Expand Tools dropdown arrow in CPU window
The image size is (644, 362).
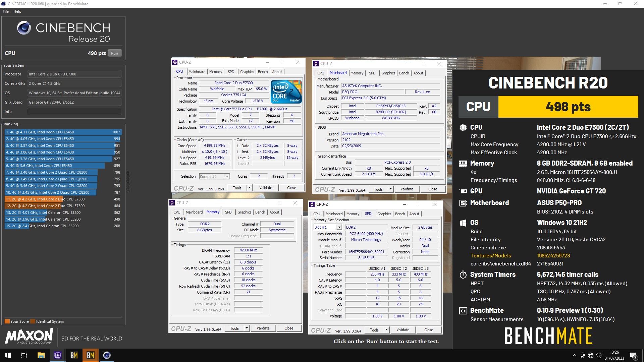coord(249,188)
